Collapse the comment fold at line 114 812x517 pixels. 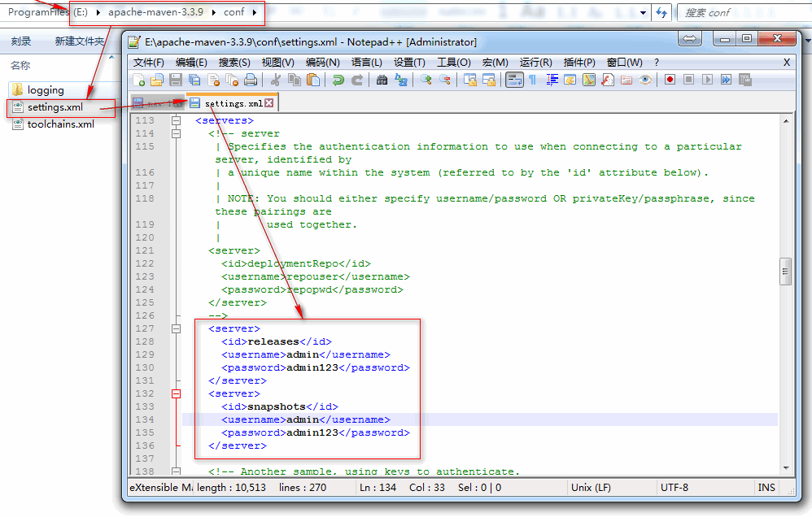pyautogui.click(x=176, y=133)
